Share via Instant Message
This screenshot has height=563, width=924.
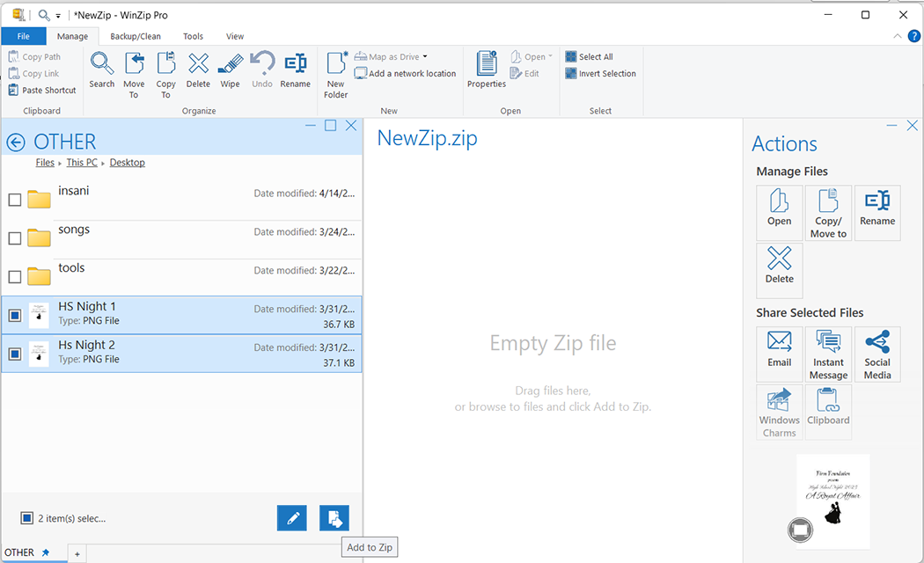pyautogui.click(x=828, y=354)
